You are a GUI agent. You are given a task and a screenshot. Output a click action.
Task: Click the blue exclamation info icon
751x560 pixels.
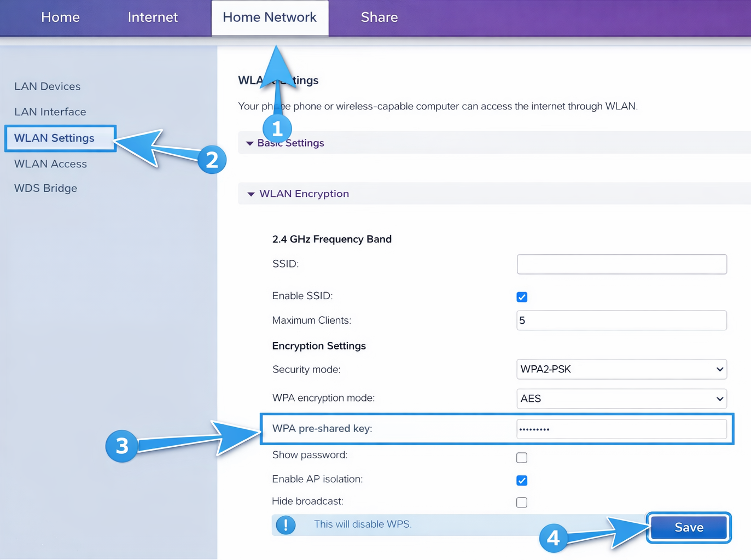(286, 525)
